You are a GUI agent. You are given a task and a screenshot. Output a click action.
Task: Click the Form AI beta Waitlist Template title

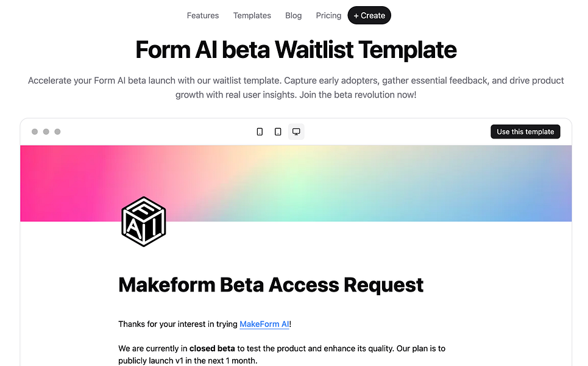[x=296, y=49]
